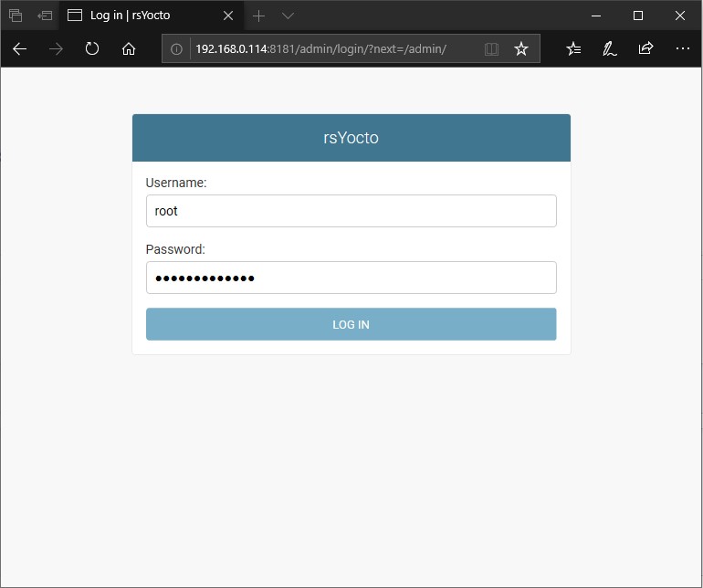
Task: Focus the Password input field
Action: coord(351,278)
